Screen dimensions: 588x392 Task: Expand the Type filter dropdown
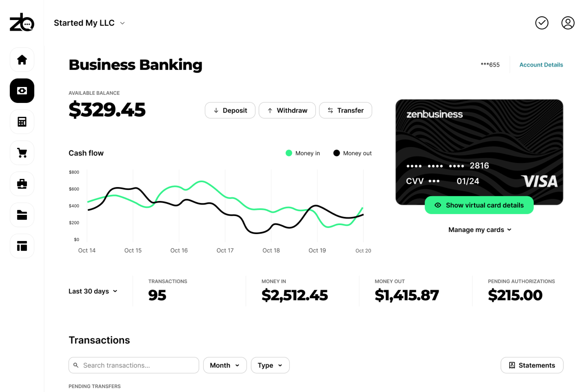click(x=270, y=365)
